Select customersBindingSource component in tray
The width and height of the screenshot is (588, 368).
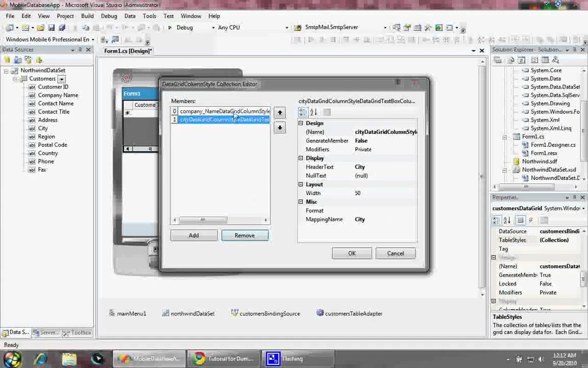[x=265, y=313]
